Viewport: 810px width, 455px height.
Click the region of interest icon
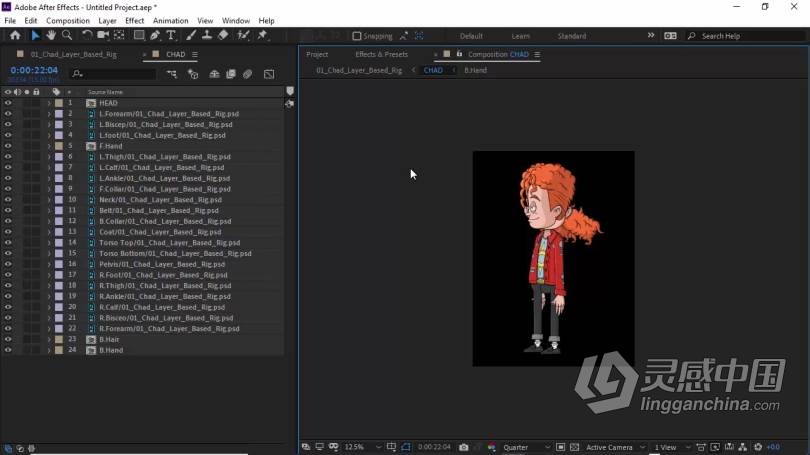560,447
